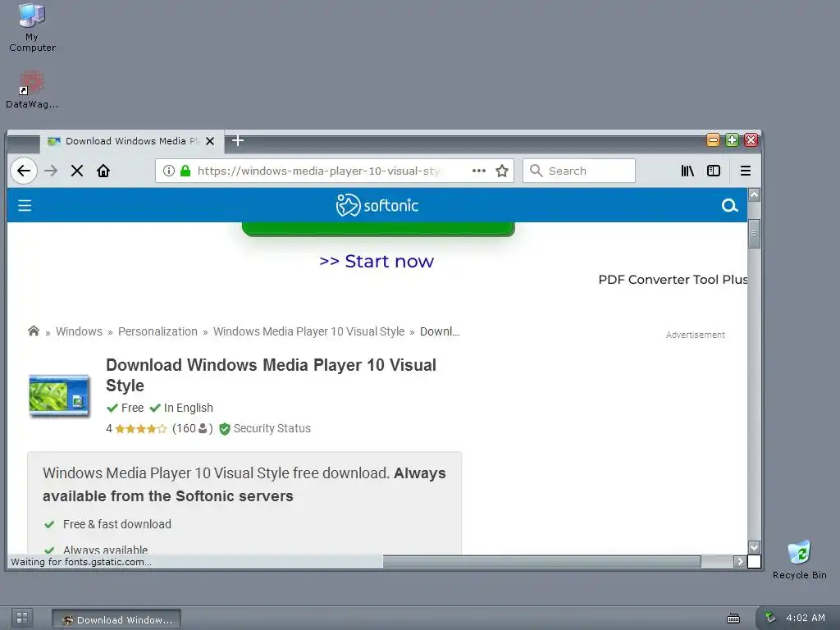Click the green ad download button

click(378, 229)
